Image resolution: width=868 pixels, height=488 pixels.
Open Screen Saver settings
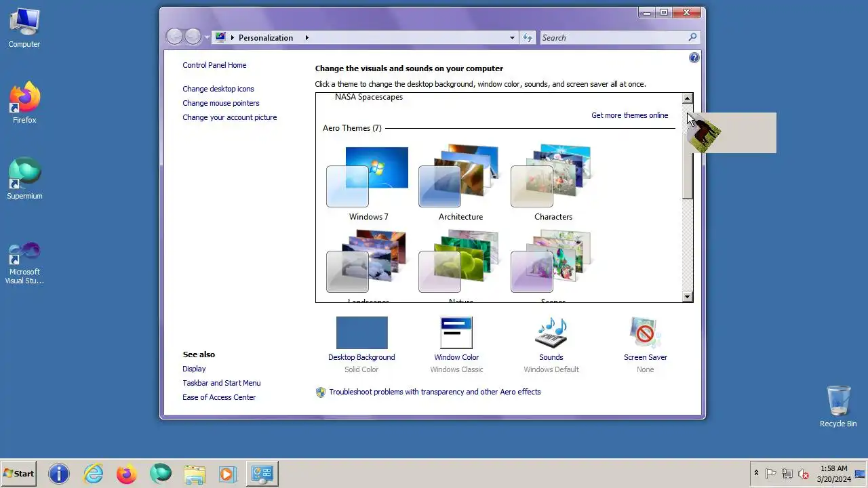(646, 344)
